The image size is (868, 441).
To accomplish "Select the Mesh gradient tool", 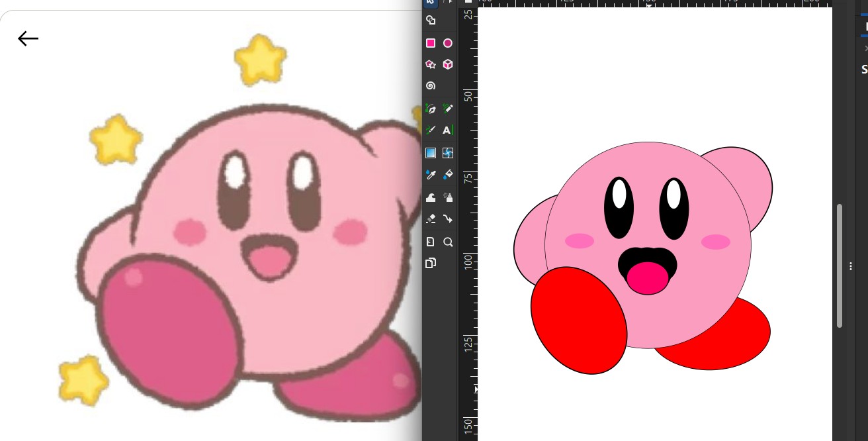I will pos(448,153).
